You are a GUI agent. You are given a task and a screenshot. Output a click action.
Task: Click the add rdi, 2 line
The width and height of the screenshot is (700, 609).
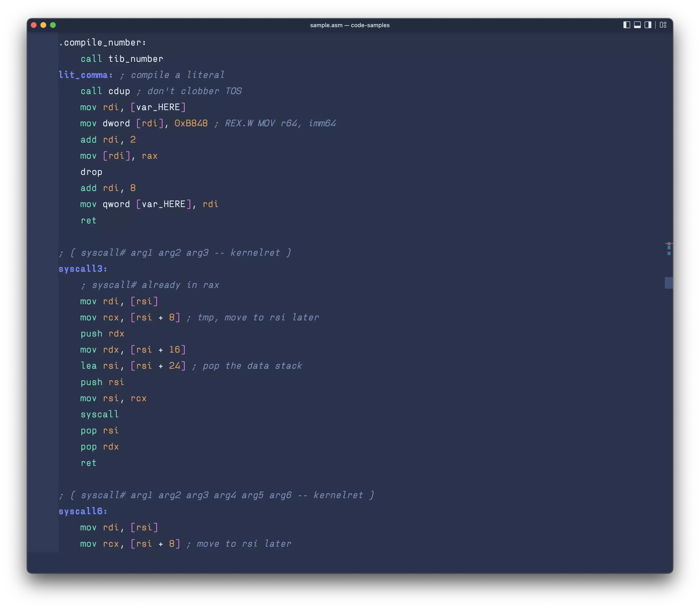[108, 140]
